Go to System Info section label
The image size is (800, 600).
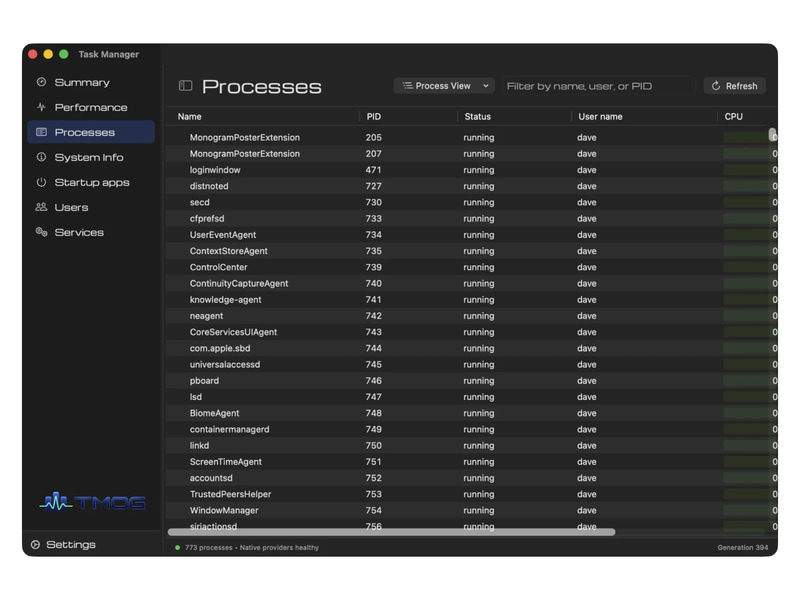89,157
